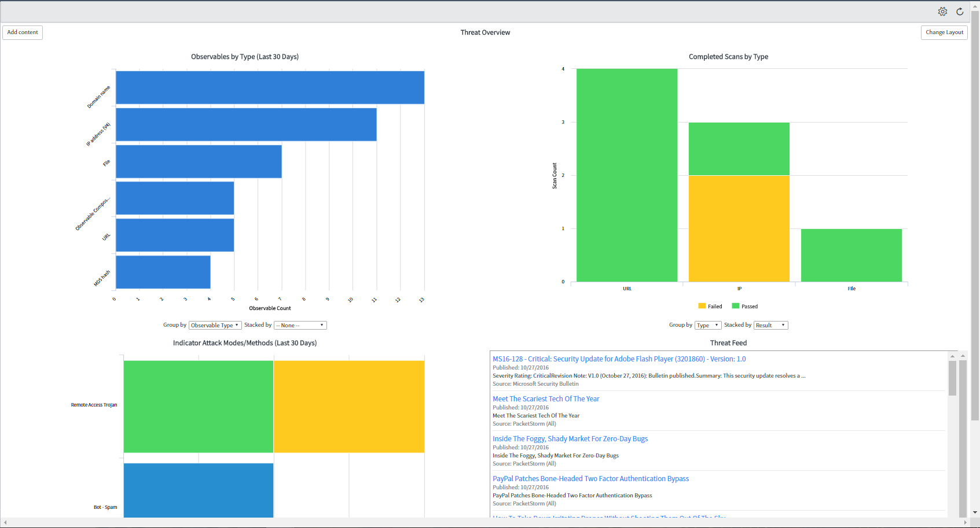Click the Threat Feed scrollbar thumb

[x=952, y=378]
